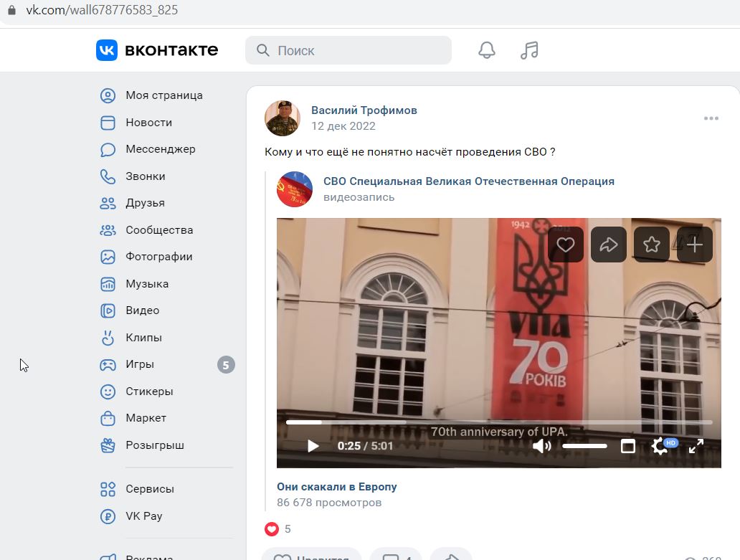Viewport: 740px width, 560px height.
Task: Click the 86 678 просмотров count
Action: [329, 503]
